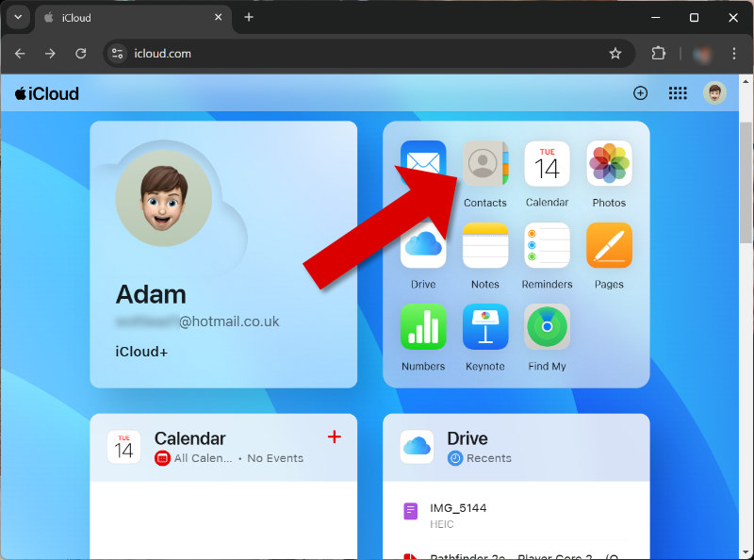The image size is (754, 560).
Task: Open browser extensions menu
Action: [658, 54]
